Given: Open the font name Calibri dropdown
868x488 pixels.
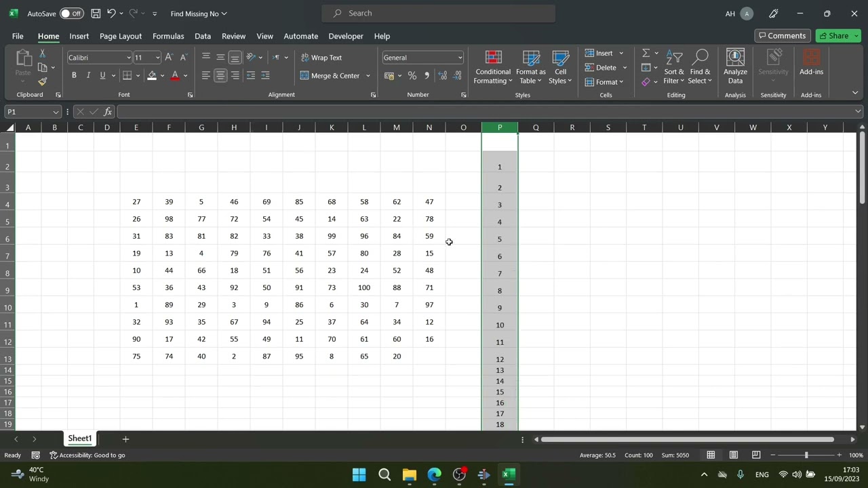Looking at the screenshot, I should coord(127,58).
